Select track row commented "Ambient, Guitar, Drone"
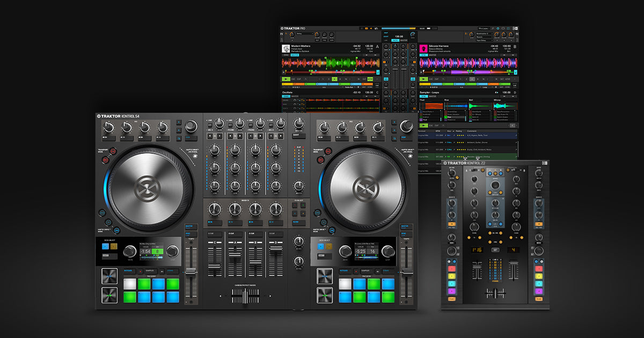Screen dimensions: 644x338 click(x=467, y=143)
